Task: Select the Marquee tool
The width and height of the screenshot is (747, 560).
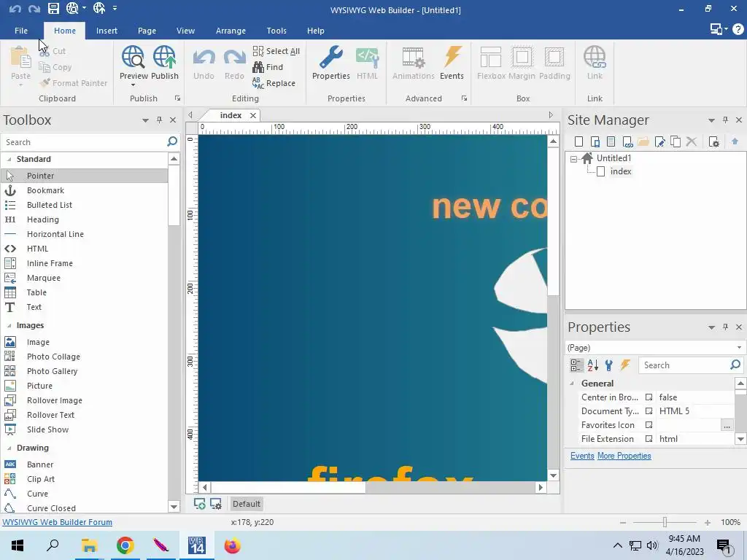Action: [x=85, y=278]
